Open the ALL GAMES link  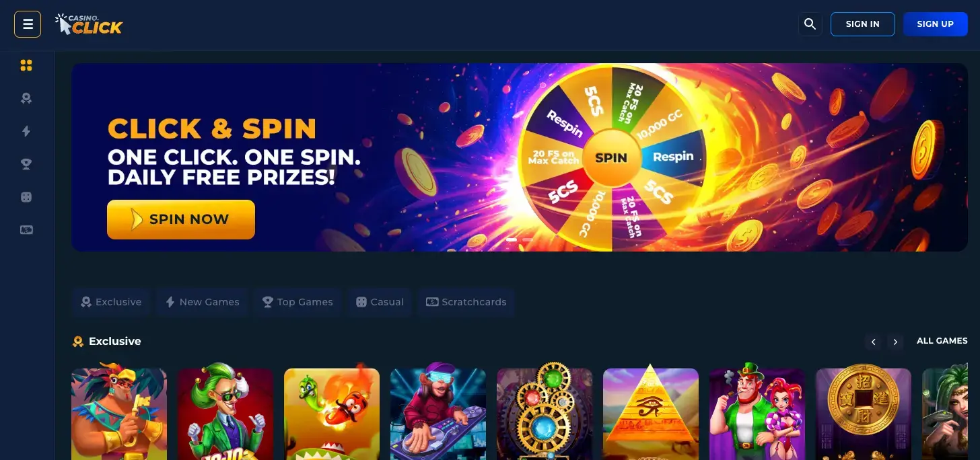pyautogui.click(x=942, y=341)
